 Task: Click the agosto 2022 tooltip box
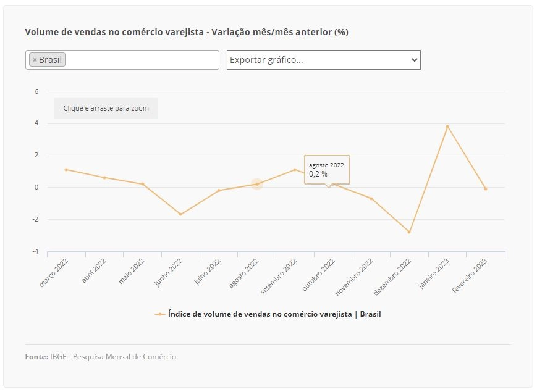pos(327,170)
